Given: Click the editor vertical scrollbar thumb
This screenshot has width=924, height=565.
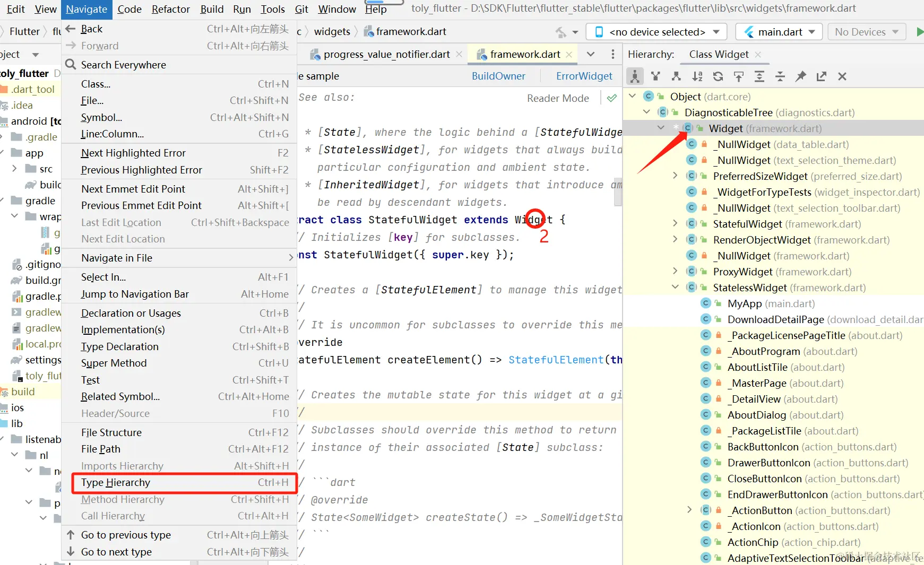Looking at the screenshot, I should point(618,192).
